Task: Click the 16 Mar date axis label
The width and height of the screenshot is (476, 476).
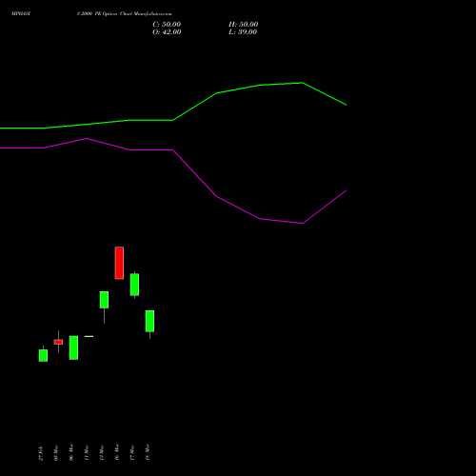Action: click(x=117, y=452)
